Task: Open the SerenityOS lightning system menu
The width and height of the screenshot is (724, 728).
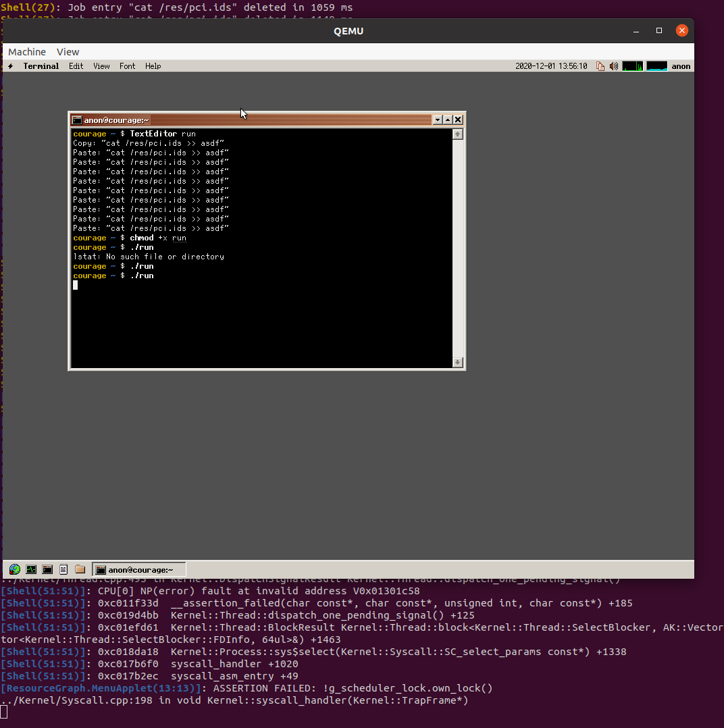Action: pyautogui.click(x=9, y=66)
